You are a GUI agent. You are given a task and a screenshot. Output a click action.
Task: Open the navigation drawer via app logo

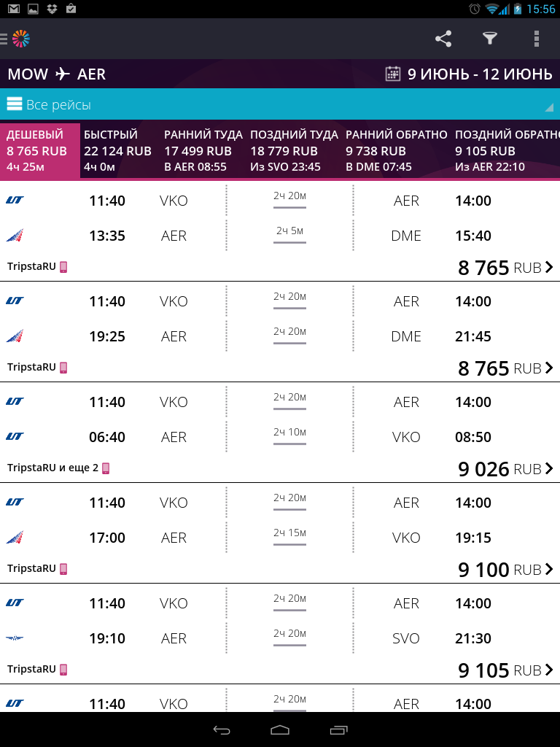(16, 39)
